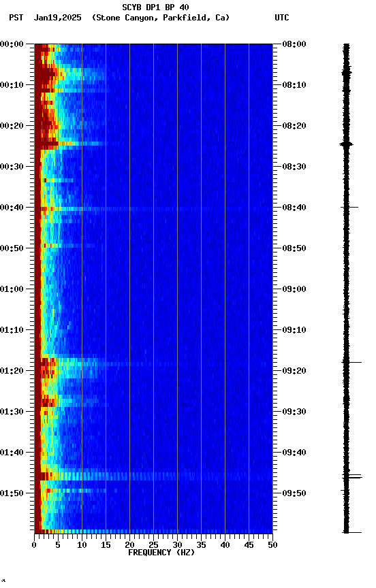376x588 pixels.
Task: Click the 00:30 PST time label
Action: [x=12, y=167]
